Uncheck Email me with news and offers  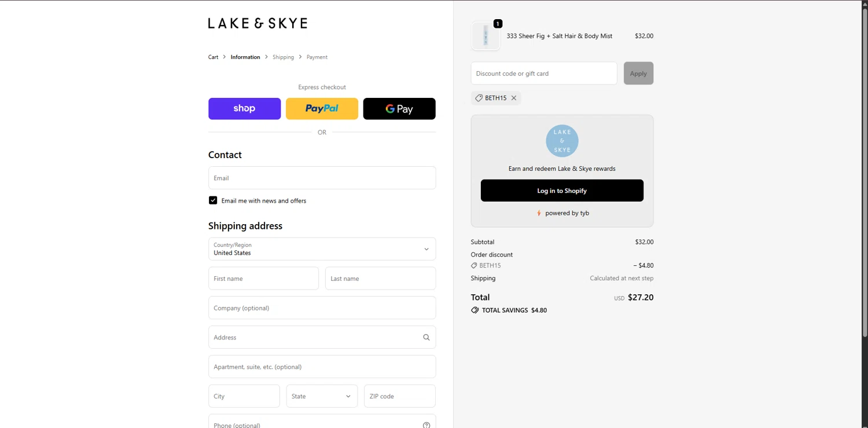click(213, 200)
